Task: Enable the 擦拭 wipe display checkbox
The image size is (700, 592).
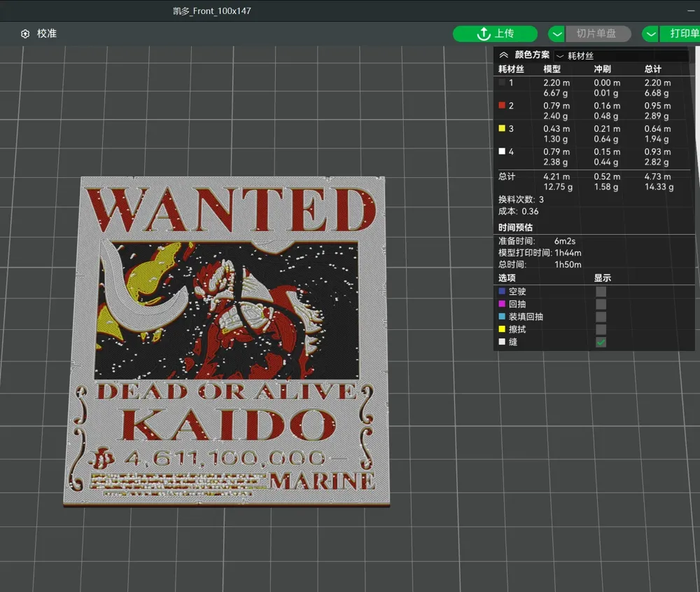Action: pyautogui.click(x=601, y=329)
